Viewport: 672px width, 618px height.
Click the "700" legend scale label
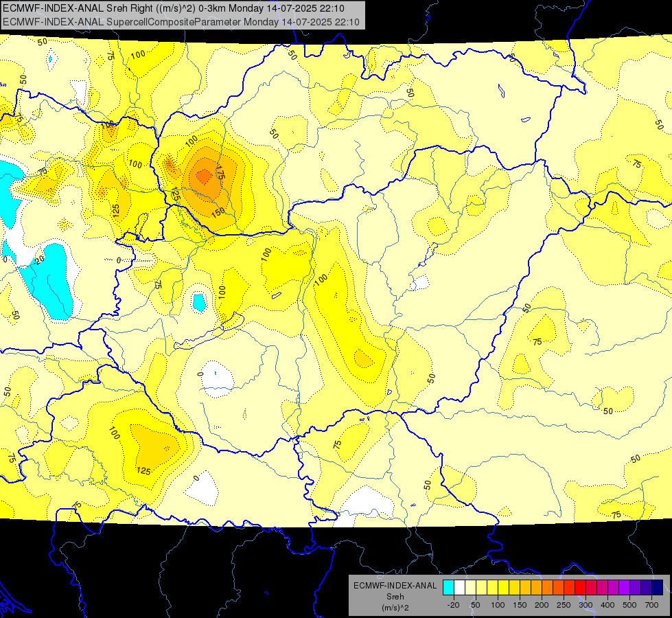pos(651,605)
